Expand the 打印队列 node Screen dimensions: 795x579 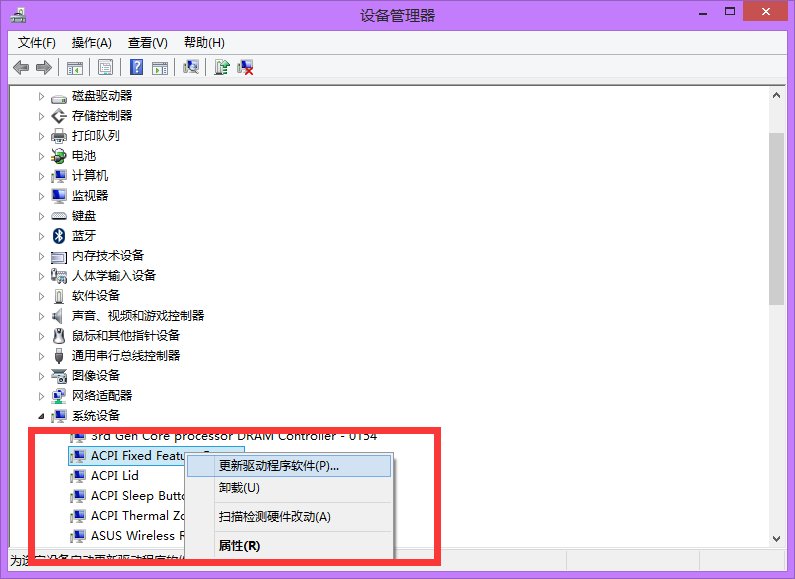(x=41, y=136)
